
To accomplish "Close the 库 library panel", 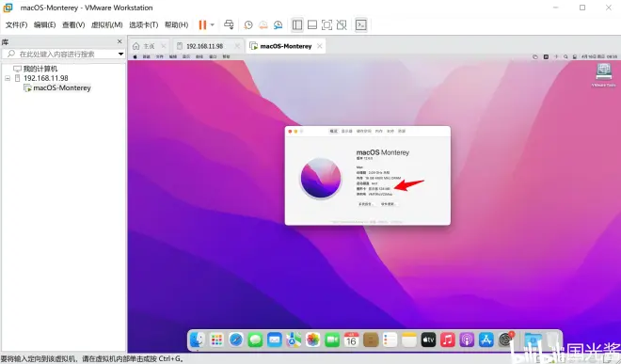I will (x=119, y=41).
